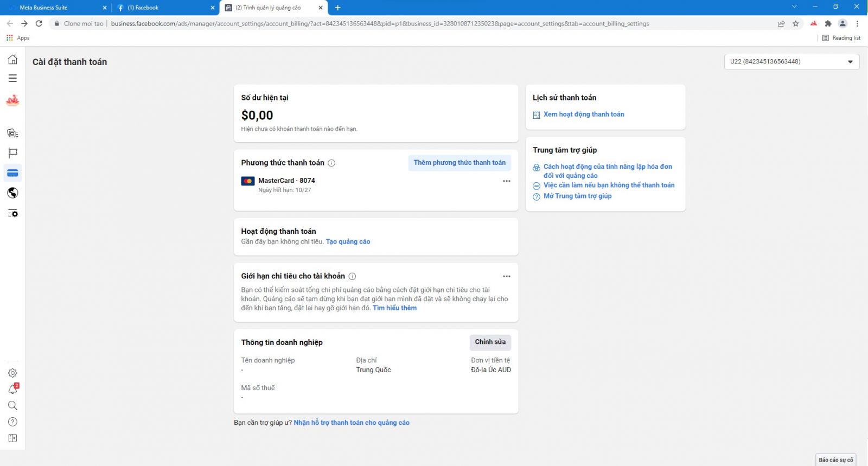
Task: Open the help question mark in sidebar
Action: click(x=12, y=422)
